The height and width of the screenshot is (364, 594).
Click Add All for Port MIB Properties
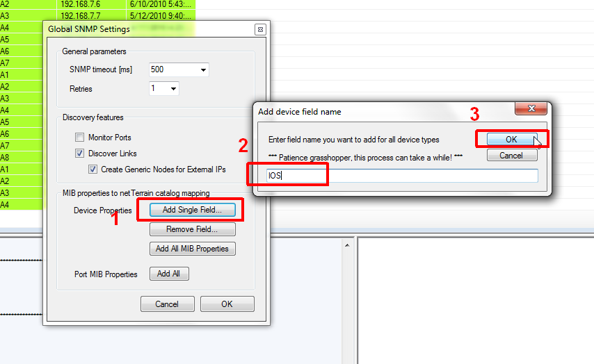[169, 274]
